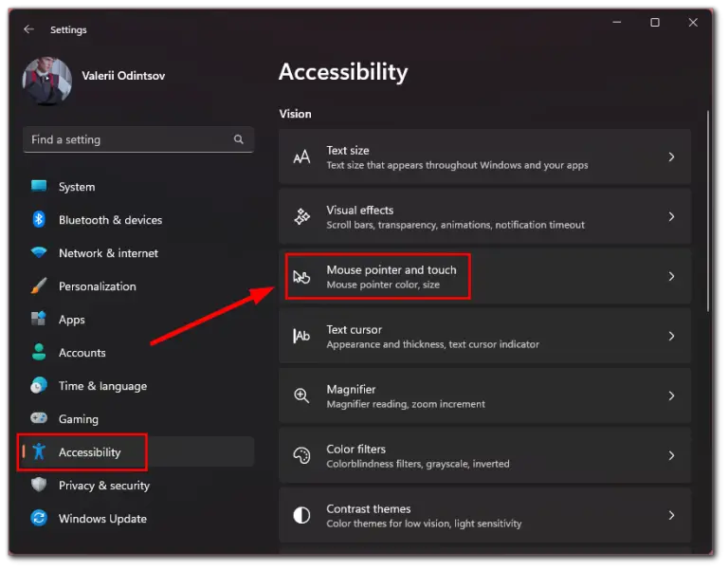
Task: Select Personalization in sidebar
Action: click(x=137, y=286)
